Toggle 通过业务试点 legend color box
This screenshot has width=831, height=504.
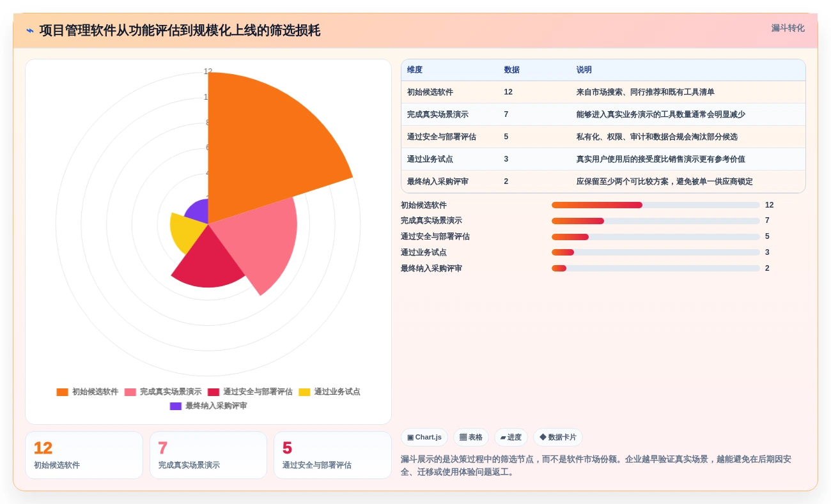(304, 392)
